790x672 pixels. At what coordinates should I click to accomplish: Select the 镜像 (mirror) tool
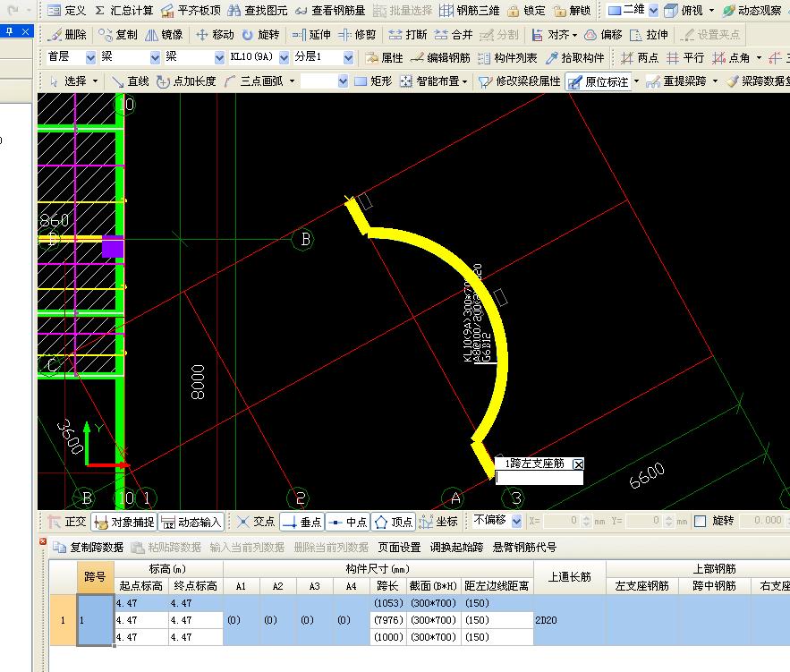pyautogui.click(x=164, y=35)
